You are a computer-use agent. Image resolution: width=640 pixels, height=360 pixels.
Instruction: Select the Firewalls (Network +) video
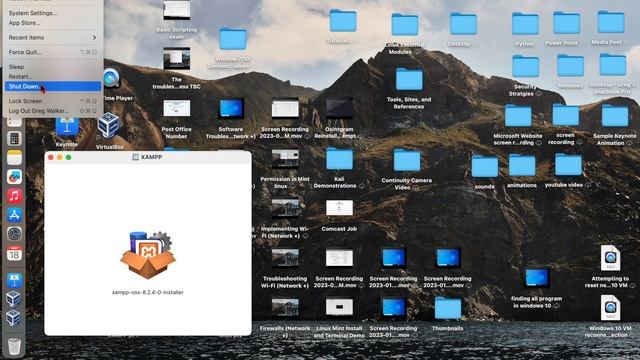point(285,308)
